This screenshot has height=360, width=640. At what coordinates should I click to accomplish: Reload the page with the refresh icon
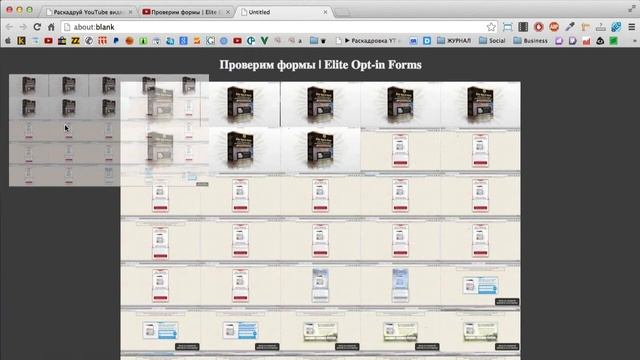[x=37, y=27]
